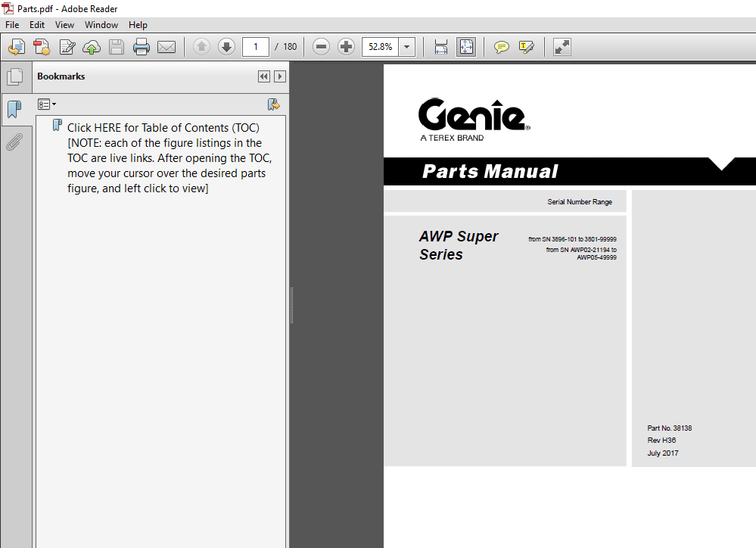This screenshot has height=548, width=756.
Task: Open the View menu
Action: [64, 24]
